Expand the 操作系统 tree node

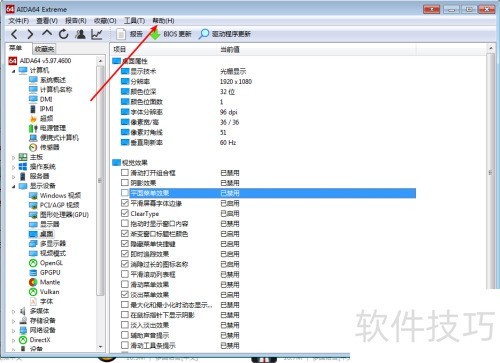click(x=13, y=167)
